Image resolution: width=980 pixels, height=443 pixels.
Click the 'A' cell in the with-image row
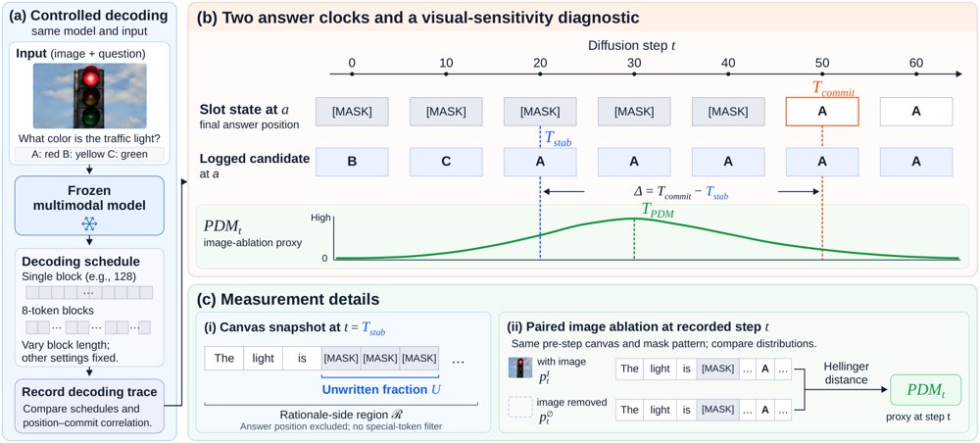tap(764, 369)
